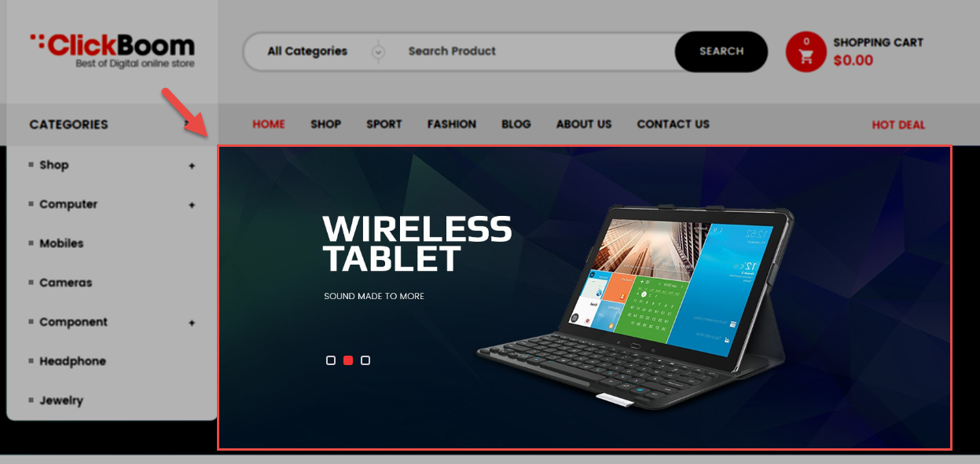
Task: Go to the FASHION menu item
Action: [x=452, y=124]
